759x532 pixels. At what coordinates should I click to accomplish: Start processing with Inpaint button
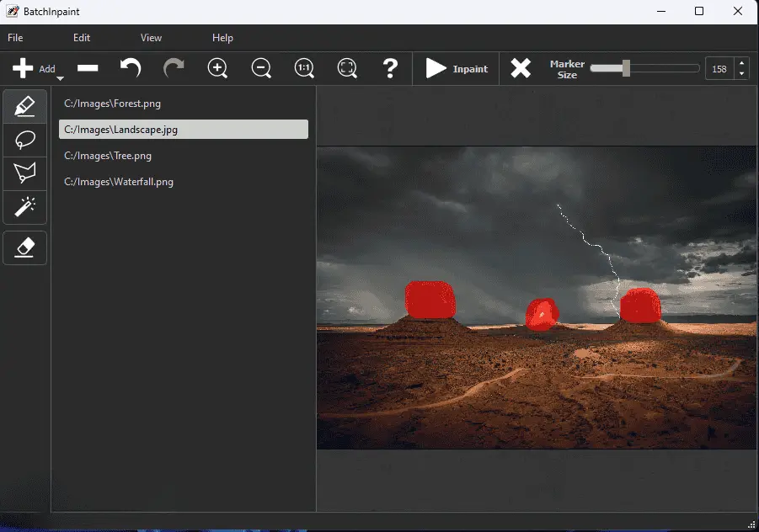pyautogui.click(x=456, y=68)
